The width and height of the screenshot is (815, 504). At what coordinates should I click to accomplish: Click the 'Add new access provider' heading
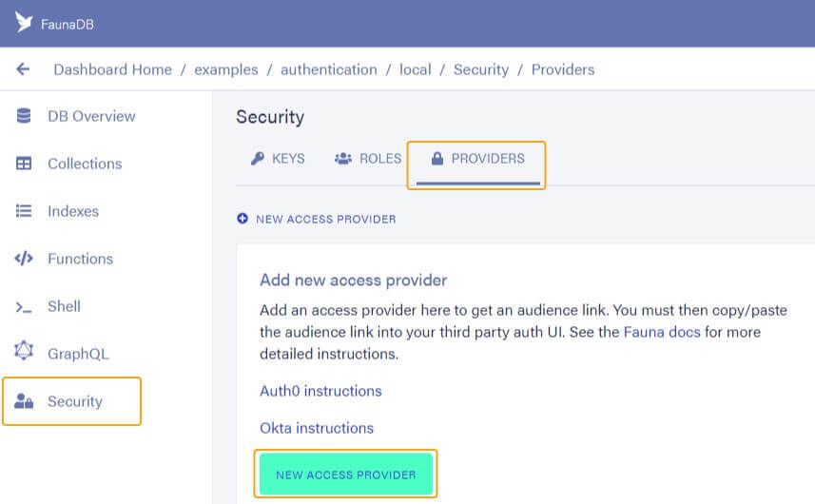tap(354, 281)
